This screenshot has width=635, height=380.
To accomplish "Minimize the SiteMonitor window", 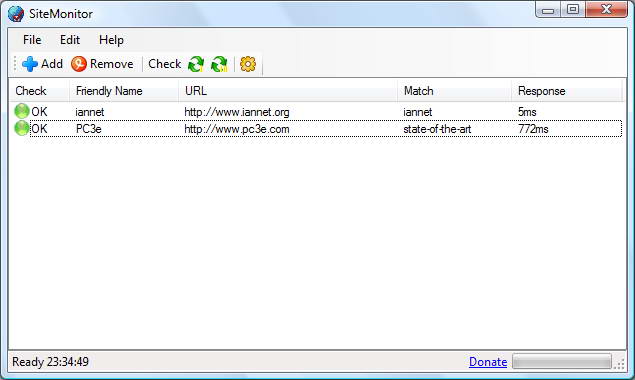I will point(548,10).
